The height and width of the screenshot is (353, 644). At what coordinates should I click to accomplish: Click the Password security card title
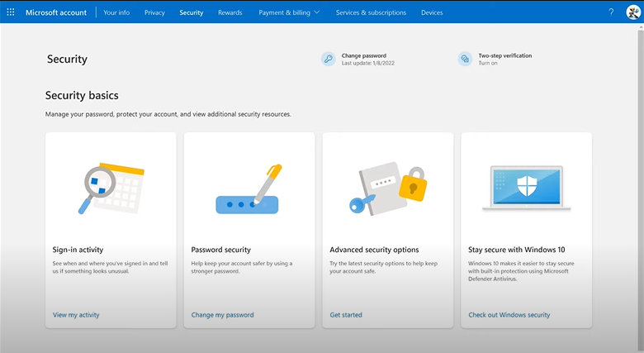tap(220, 250)
